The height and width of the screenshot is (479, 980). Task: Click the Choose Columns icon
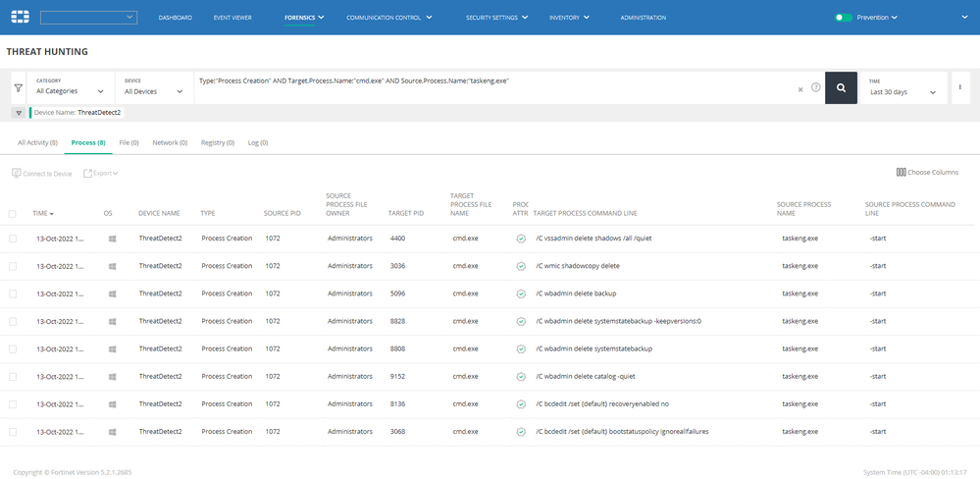901,173
